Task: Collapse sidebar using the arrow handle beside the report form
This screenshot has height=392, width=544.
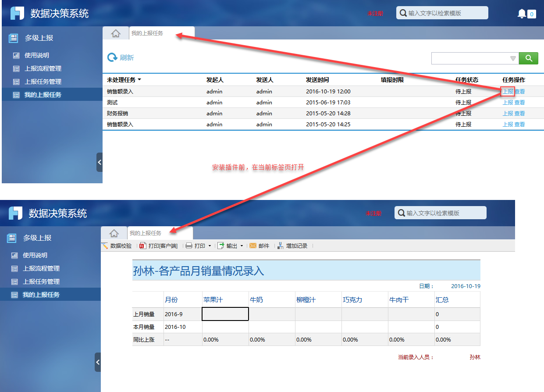Action: (98, 362)
